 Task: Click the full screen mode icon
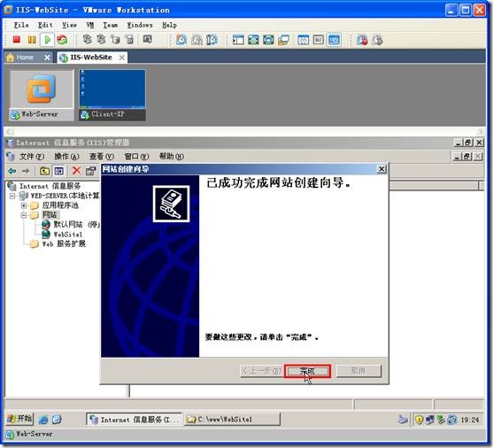(x=253, y=40)
